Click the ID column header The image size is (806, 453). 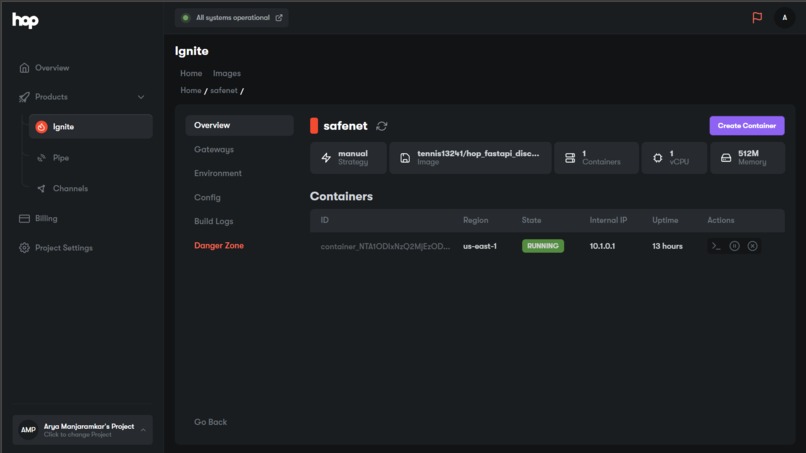tap(324, 220)
